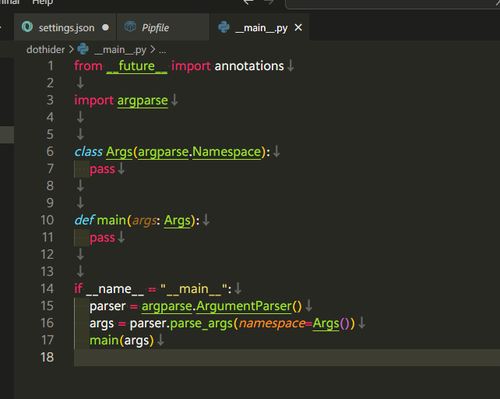This screenshot has width=500, height=399.
Task: Select the __main__.py breadcrumb item
Action: [x=120, y=50]
